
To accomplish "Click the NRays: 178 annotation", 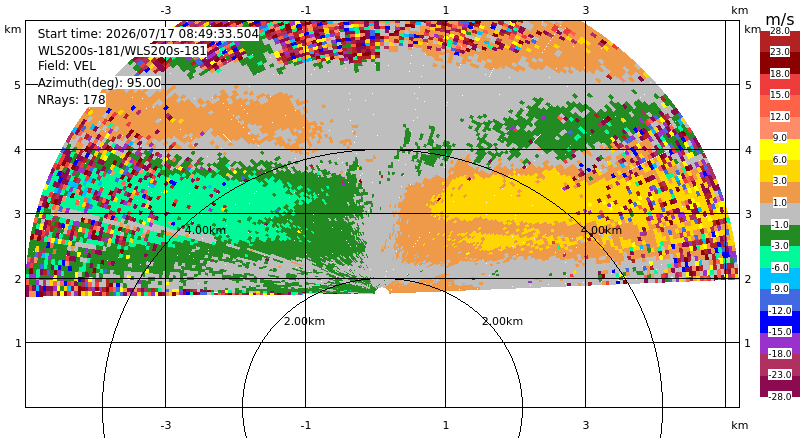I will (x=71, y=100).
